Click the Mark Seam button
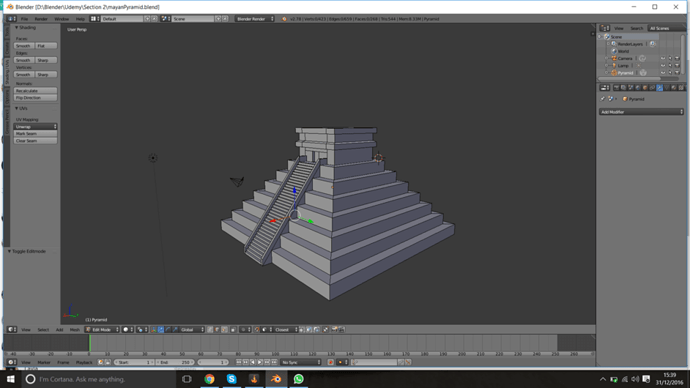This screenshot has height=388, width=690. pyautogui.click(x=36, y=134)
